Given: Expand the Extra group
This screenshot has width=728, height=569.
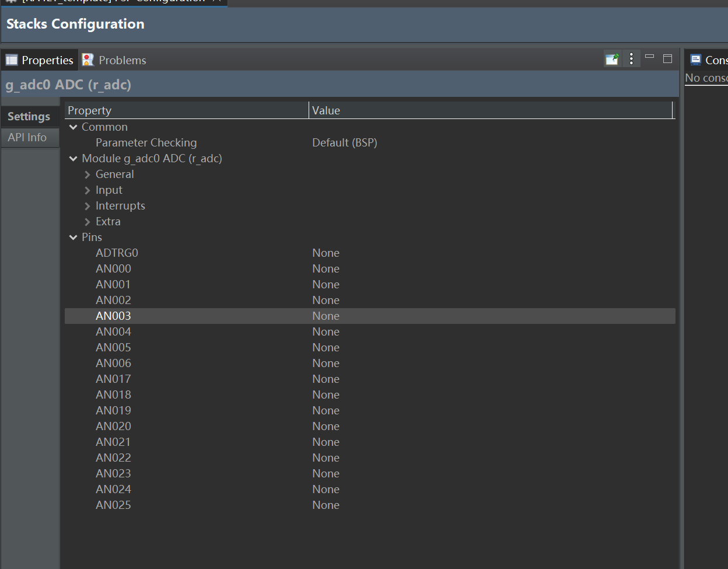Looking at the screenshot, I should click(x=87, y=222).
